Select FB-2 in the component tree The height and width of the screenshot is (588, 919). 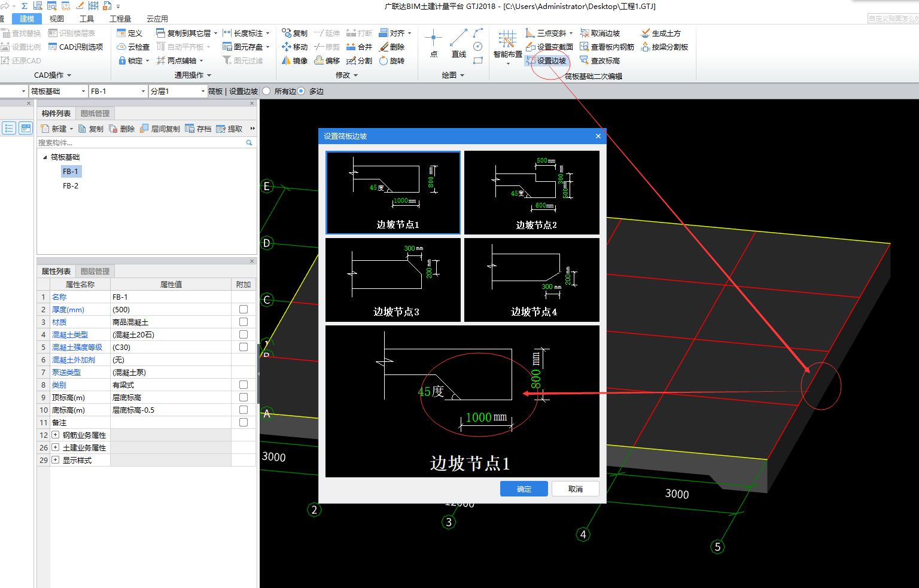point(71,185)
